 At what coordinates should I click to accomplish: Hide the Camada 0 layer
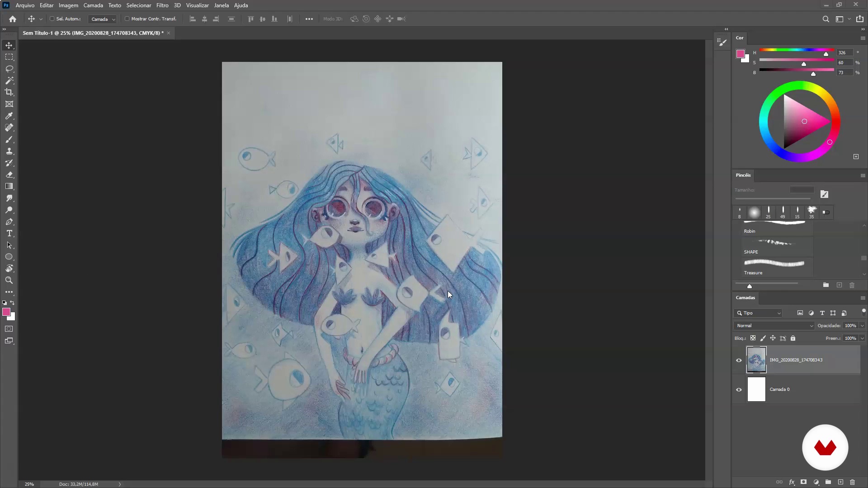[739, 389]
